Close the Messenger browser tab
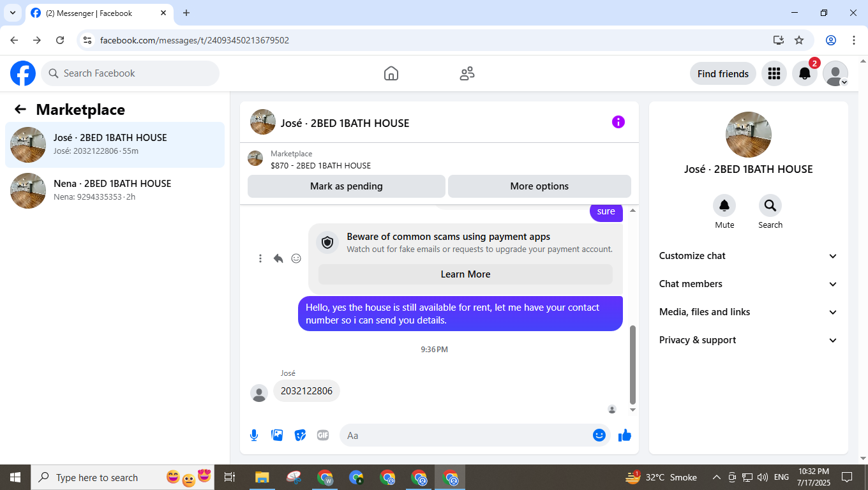 coord(163,13)
